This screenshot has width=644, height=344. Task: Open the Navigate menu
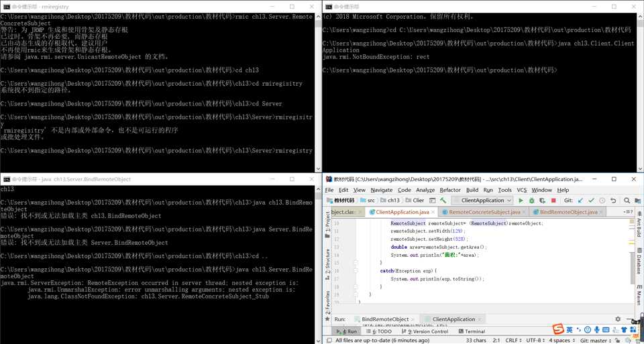point(382,190)
